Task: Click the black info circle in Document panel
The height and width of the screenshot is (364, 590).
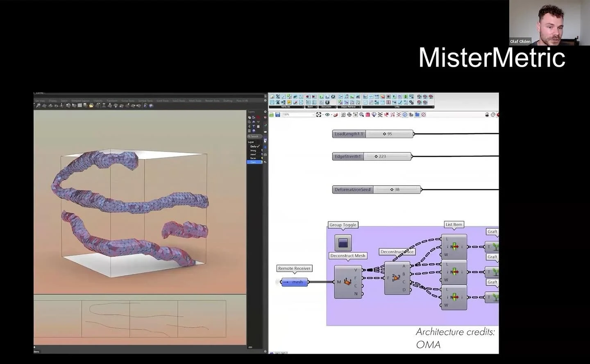Action: [327, 102]
